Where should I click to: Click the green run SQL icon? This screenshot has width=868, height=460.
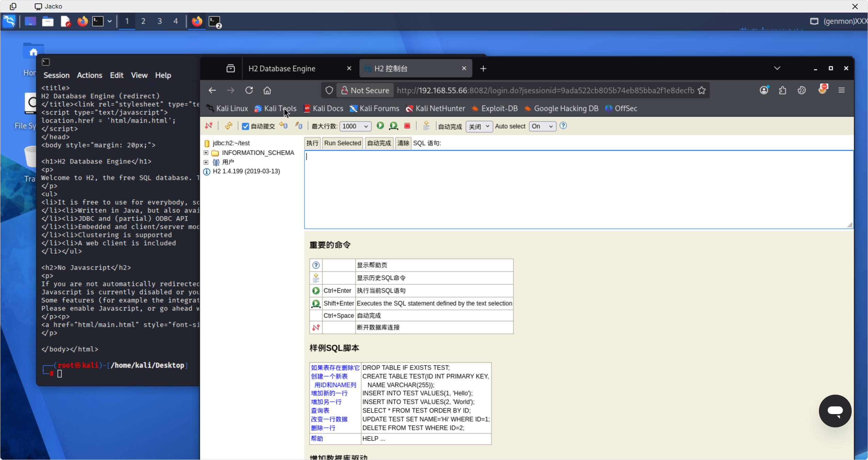point(380,126)
